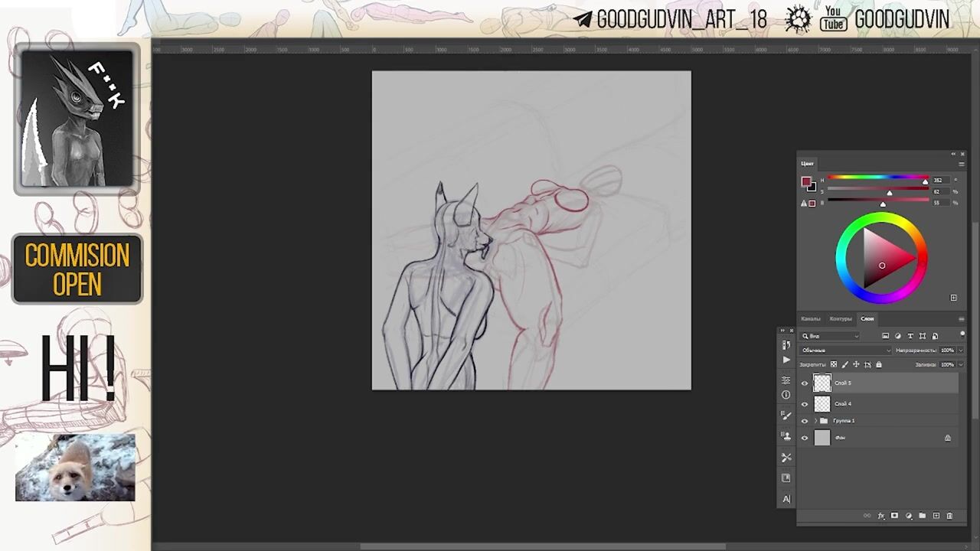Expand the Группа 1 layer group
Viewport: 980px width, 551px height.
click(815, 421)
